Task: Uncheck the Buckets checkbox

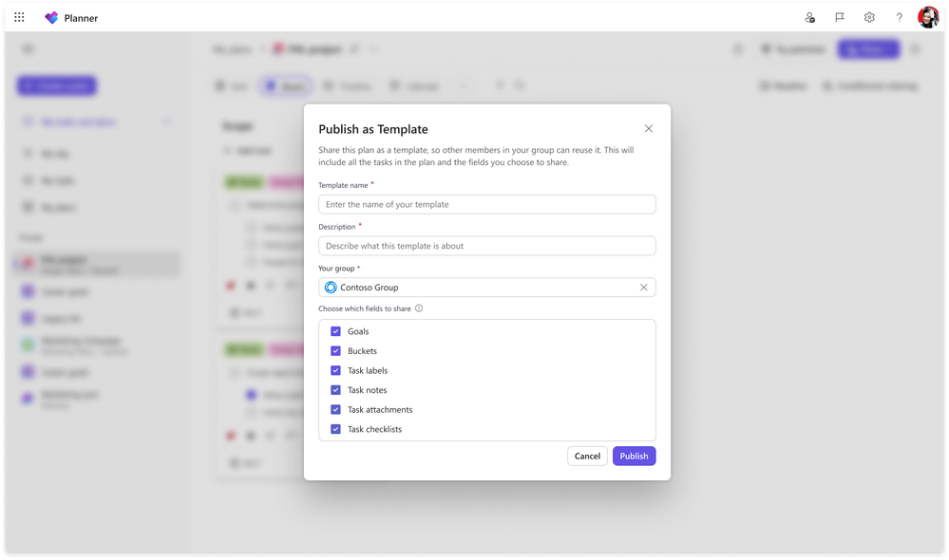Action: click(x=335, y=351)
